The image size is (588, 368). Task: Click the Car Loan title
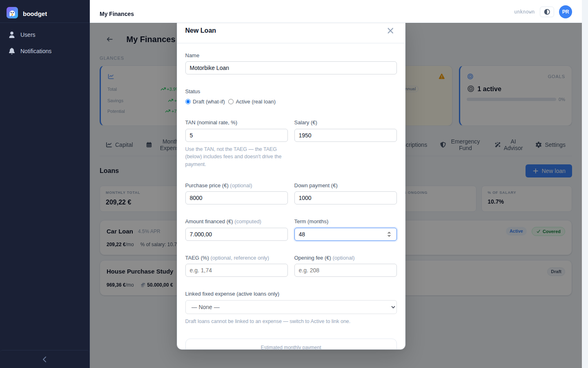pyautogui.click(x=120, y=231)
